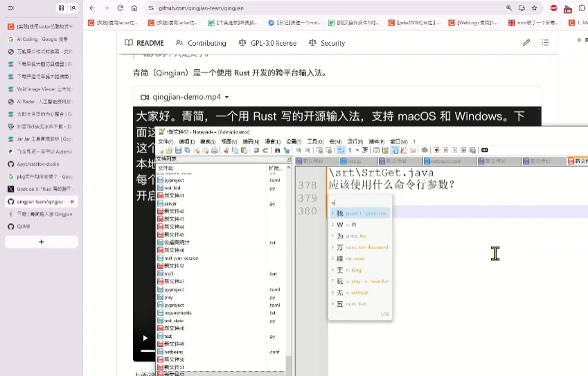
Task: Open 插件(P) menu in Notepad++
Action: tap(377, 141)
